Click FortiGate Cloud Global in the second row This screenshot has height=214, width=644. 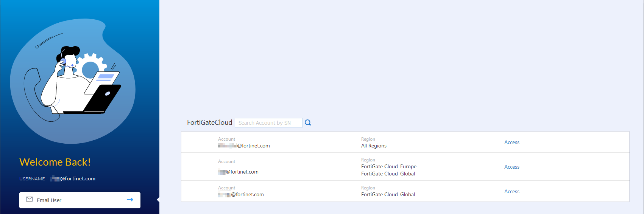click(388, 174)
